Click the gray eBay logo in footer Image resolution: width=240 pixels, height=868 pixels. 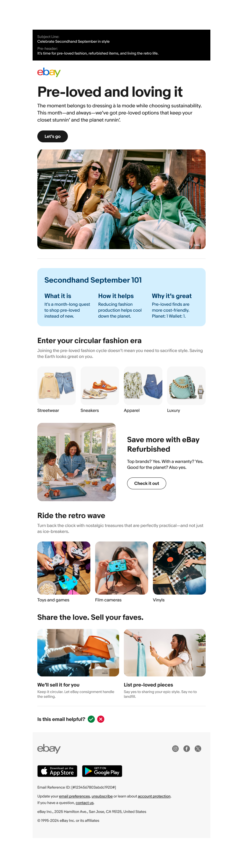(x=49, y=748)
